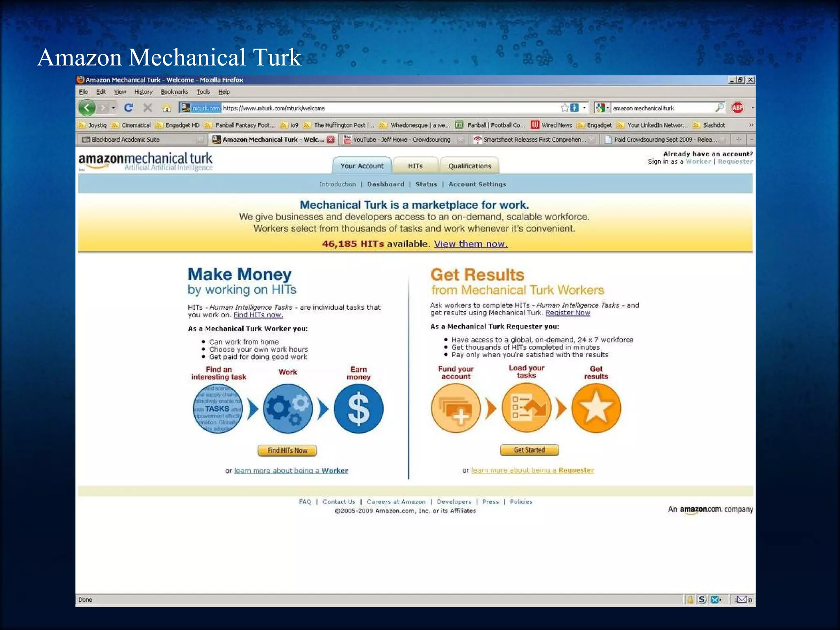Open the Wired News bookmark
The image size is (840, 630).
[551, 125]
